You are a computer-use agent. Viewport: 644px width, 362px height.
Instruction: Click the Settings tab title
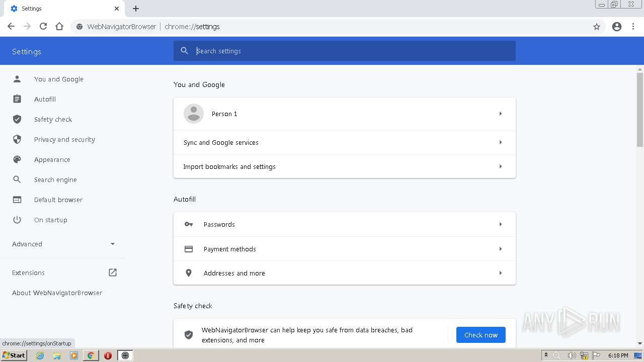click(x=32, y=9)
